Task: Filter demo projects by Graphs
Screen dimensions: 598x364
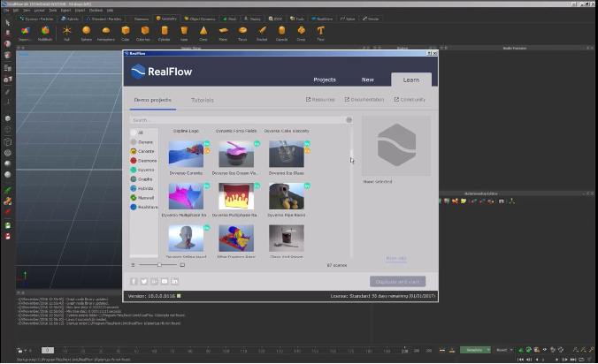Action: click(x=142, y=179)
